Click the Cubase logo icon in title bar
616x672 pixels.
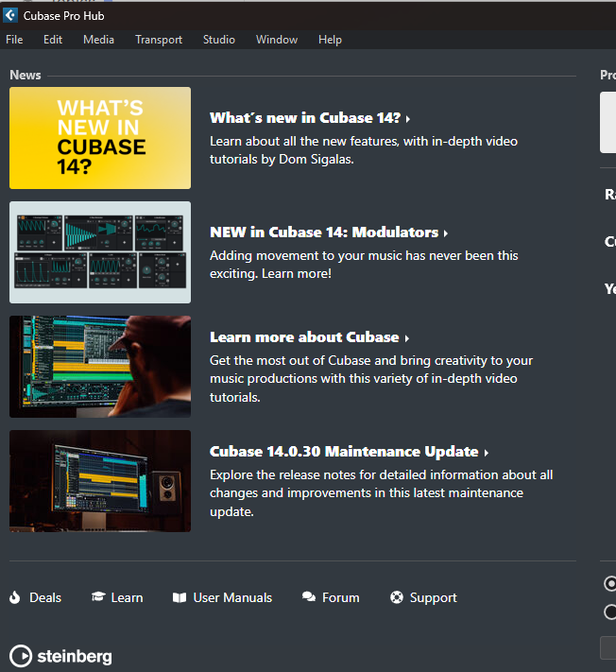click(10, 15)
